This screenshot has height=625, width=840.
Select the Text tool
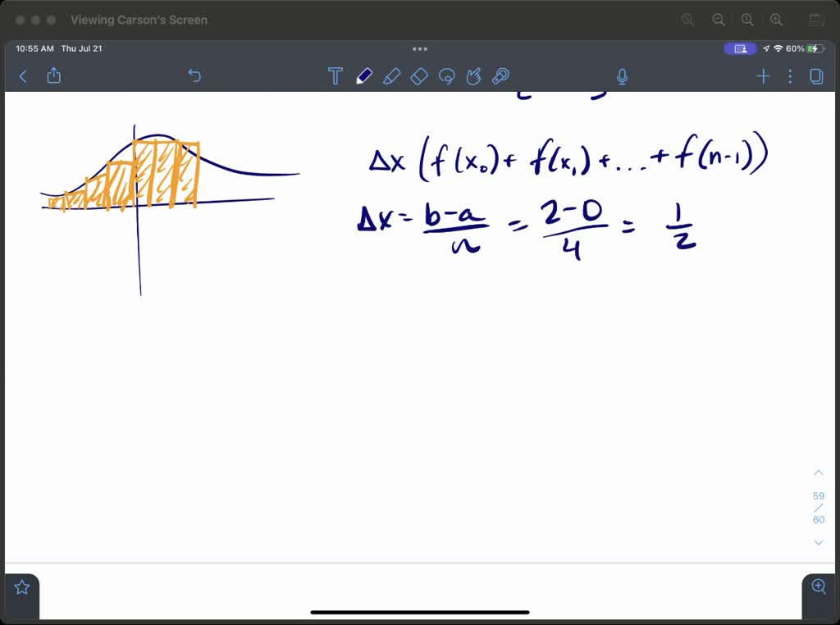pos(335,75)
